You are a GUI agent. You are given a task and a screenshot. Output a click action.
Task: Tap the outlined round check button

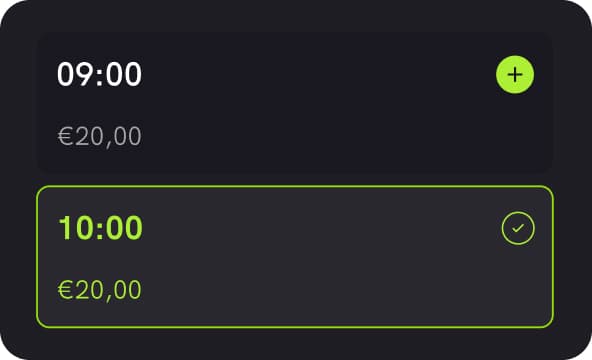(518, 228)
